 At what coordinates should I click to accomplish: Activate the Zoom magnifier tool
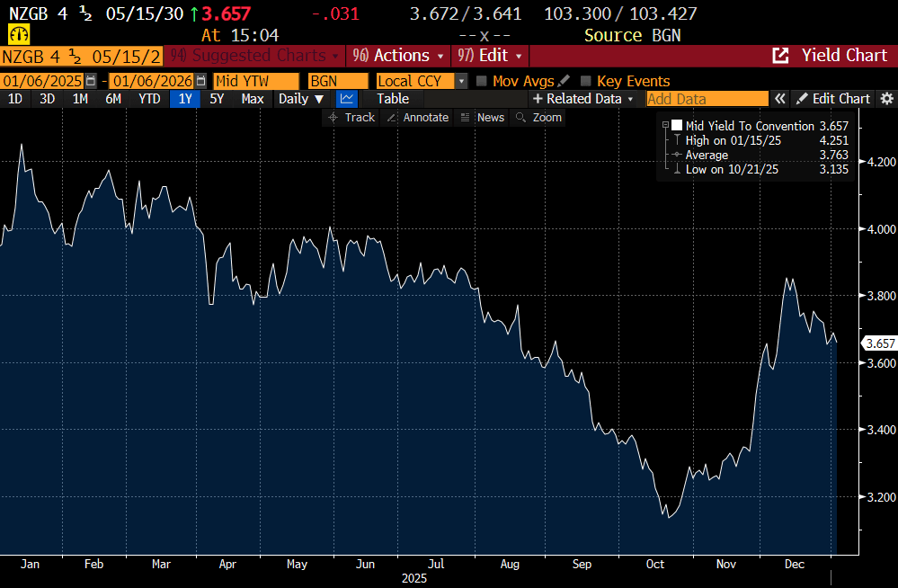pos(539,118)
